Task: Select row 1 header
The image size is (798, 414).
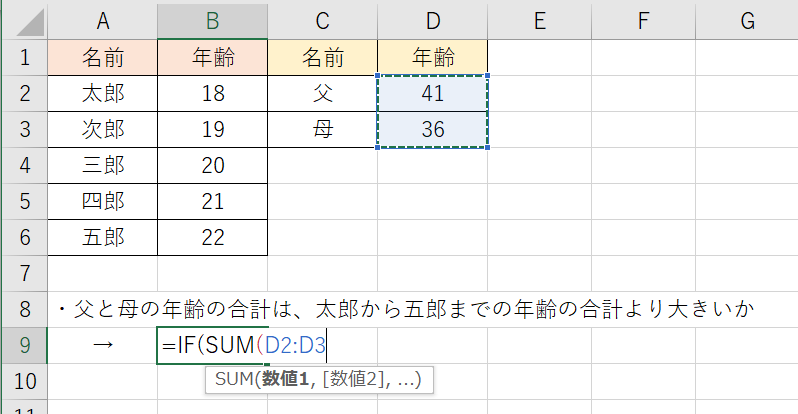Action: pyautogui.click(x=24, y=58)
